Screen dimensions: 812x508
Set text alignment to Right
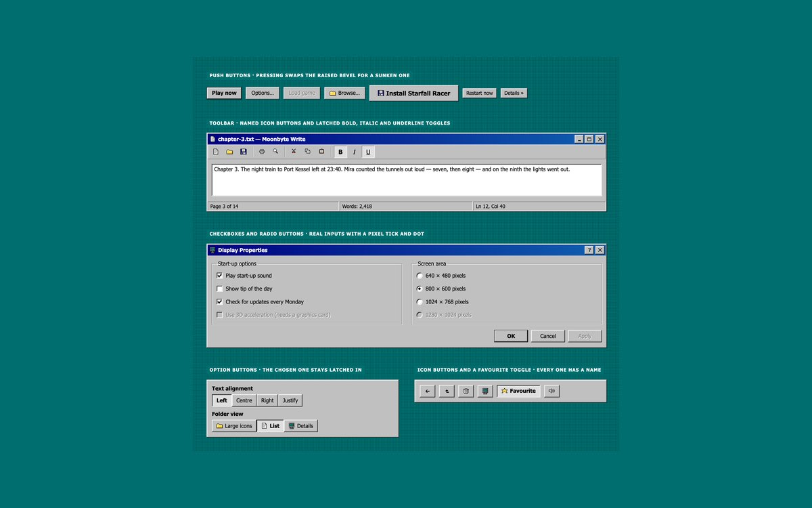(267, 400)
